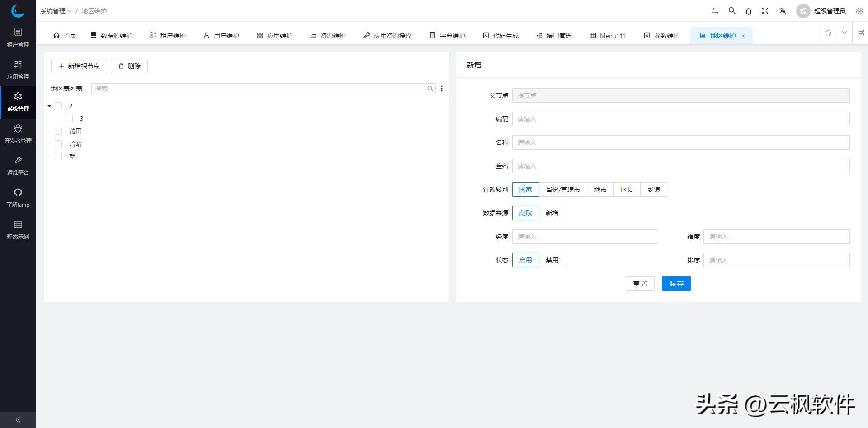Image resolution: width=868 pixels, height=428 pixels.
Task: Open the settings gear in the top bar
Action: (x=859, y=10)
